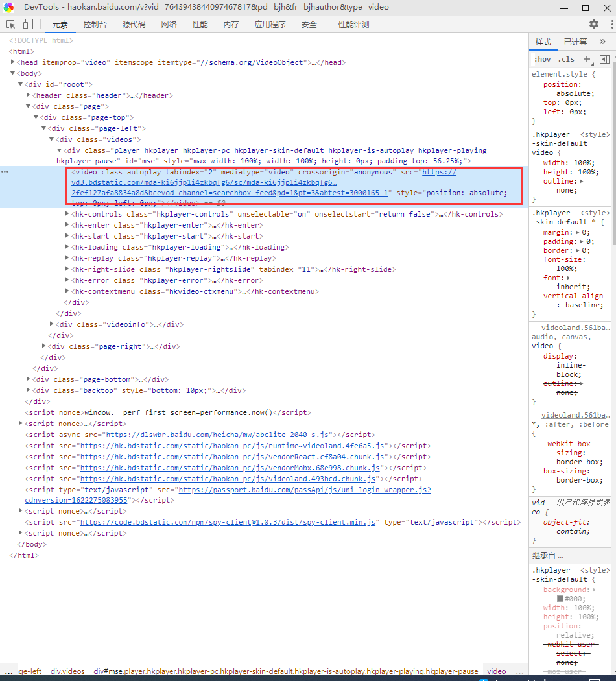Collapse the body element node
This screenshot has width=616, height=681.
click(12, 73)
